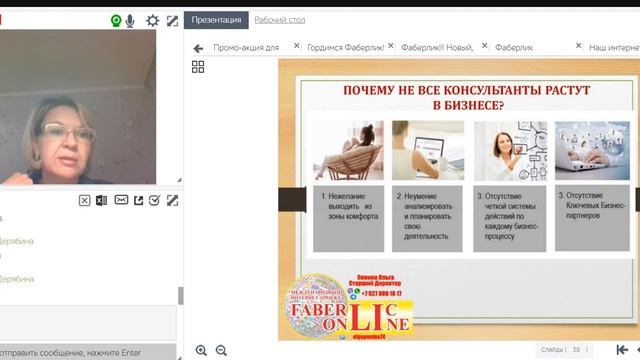Open the Рабочий стол tab
Image resolution: width=640 pixels, height=360 pixels.
pyautogui.click(x=280, y=20)
